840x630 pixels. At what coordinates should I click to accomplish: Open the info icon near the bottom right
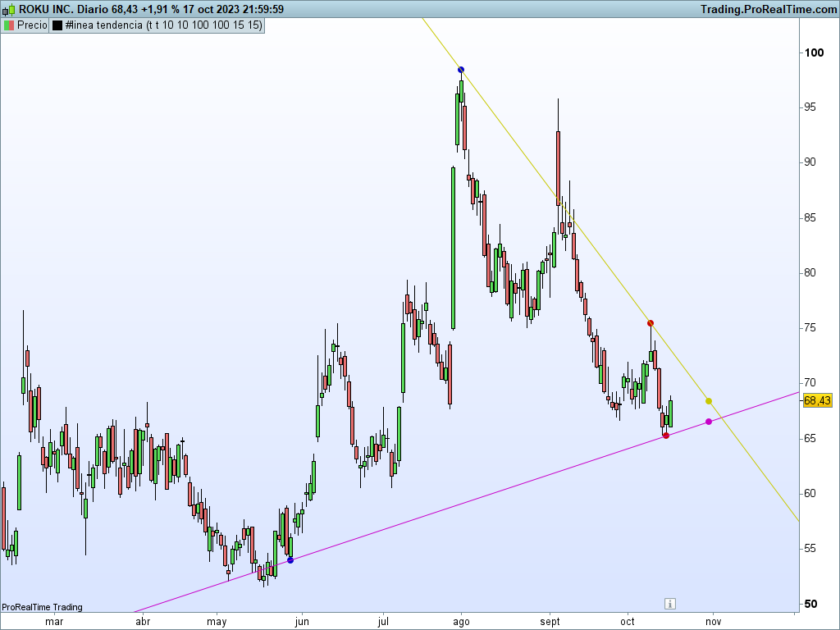click(x=669, y=604)
